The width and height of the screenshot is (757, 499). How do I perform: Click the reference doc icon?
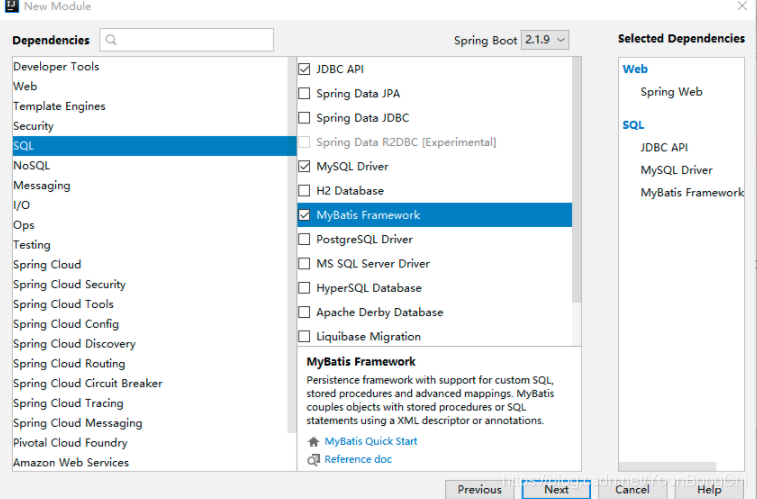click(x=313, y=460)
